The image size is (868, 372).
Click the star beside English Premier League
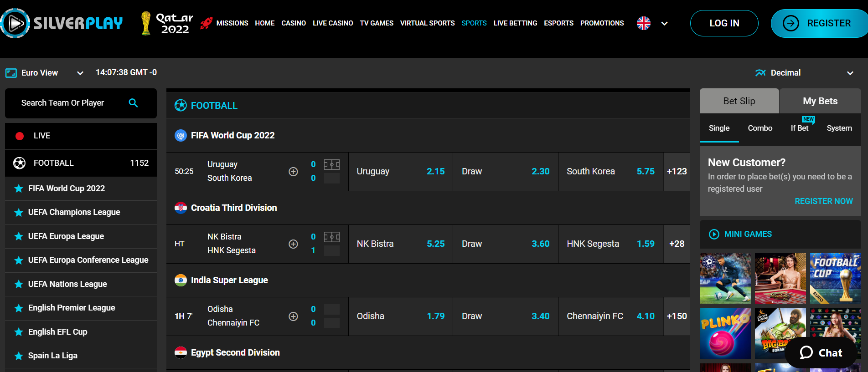(x=19, y=308)
